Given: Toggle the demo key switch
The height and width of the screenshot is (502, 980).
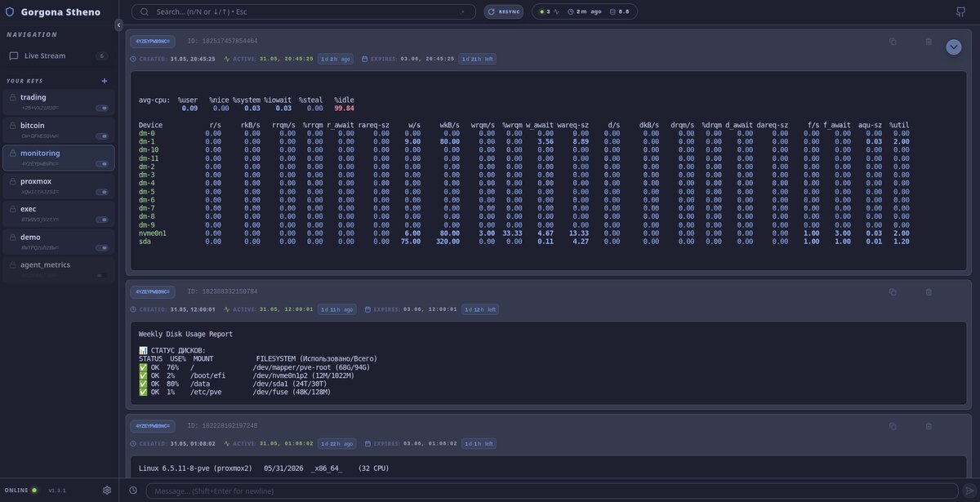Looking at the screenshot, I should [102, 247].
